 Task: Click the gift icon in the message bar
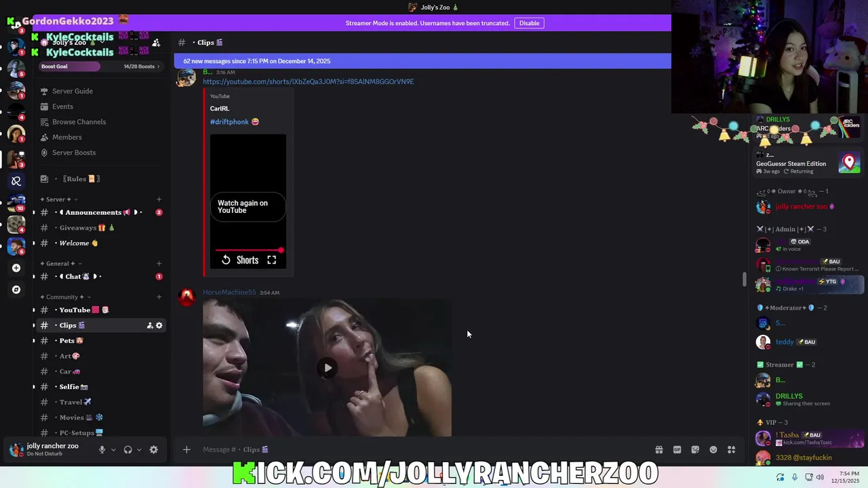pos(658,449)
